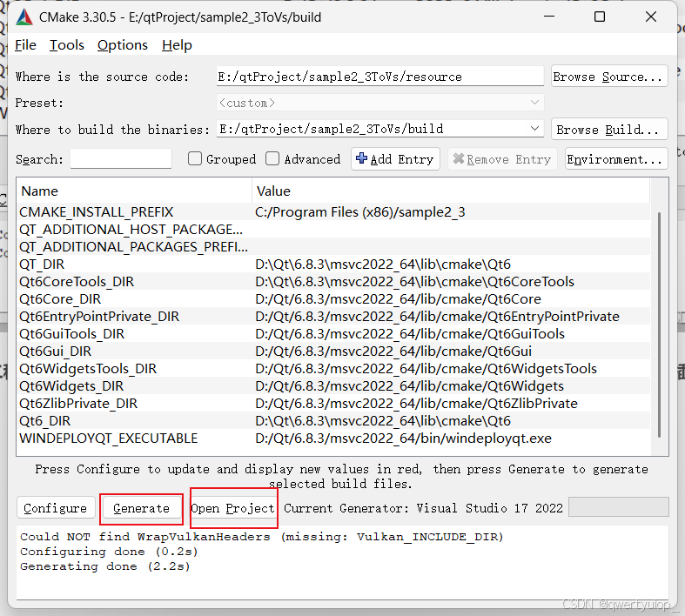Enable the Grouped checkbox

coord(195,158)
